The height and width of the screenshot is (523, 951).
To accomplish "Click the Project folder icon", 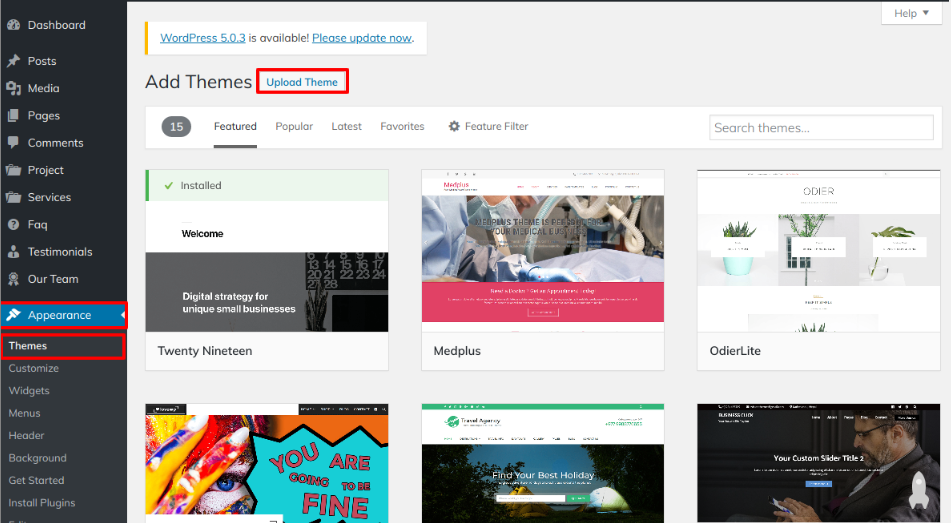I will (13, 170).
